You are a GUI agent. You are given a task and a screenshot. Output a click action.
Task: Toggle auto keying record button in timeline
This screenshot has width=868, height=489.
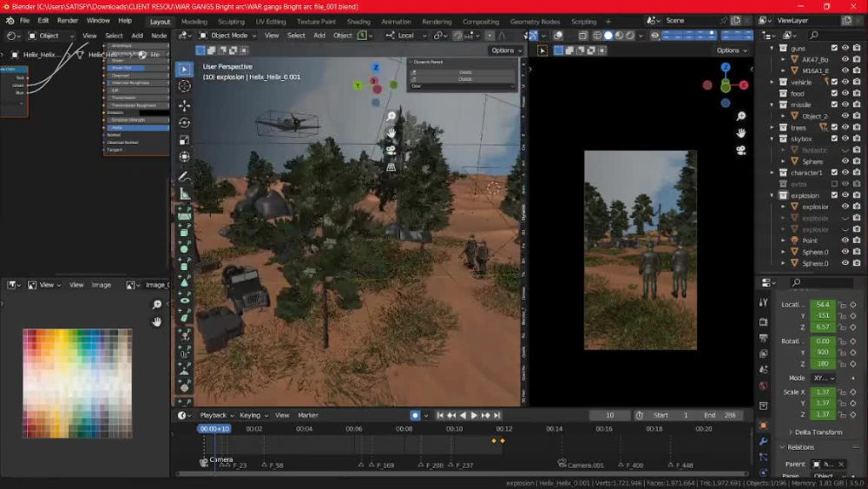415,415
